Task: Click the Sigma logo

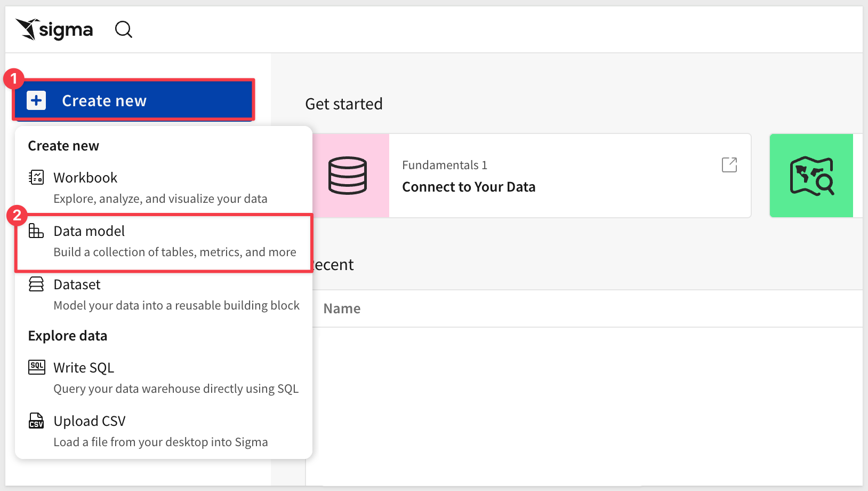Action: (x=54, y=29)
